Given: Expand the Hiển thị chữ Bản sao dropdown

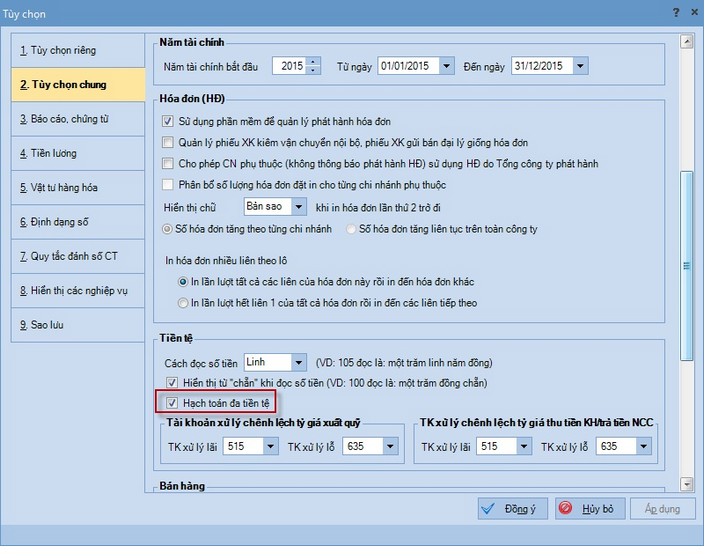Looking at the screenshot, I should coord(299,207).
